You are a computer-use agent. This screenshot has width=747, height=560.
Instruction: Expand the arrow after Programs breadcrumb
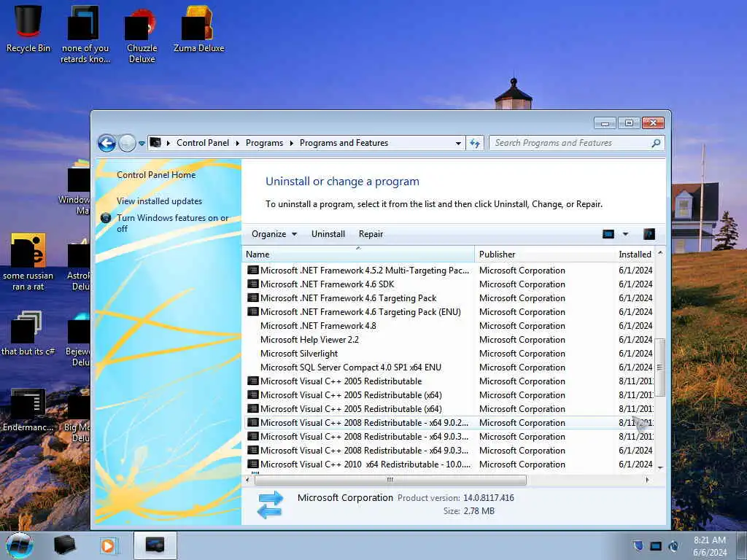point(291,143)
